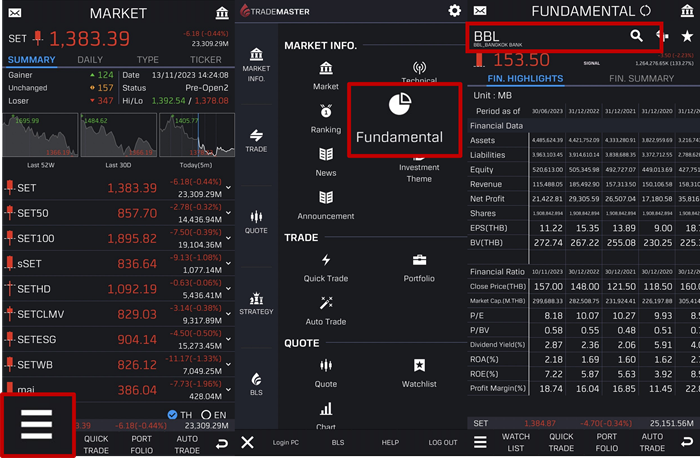Open Investment Theme menu item
Screen dimensions: 700x458
pyautogui.click(x=419, y=170)
